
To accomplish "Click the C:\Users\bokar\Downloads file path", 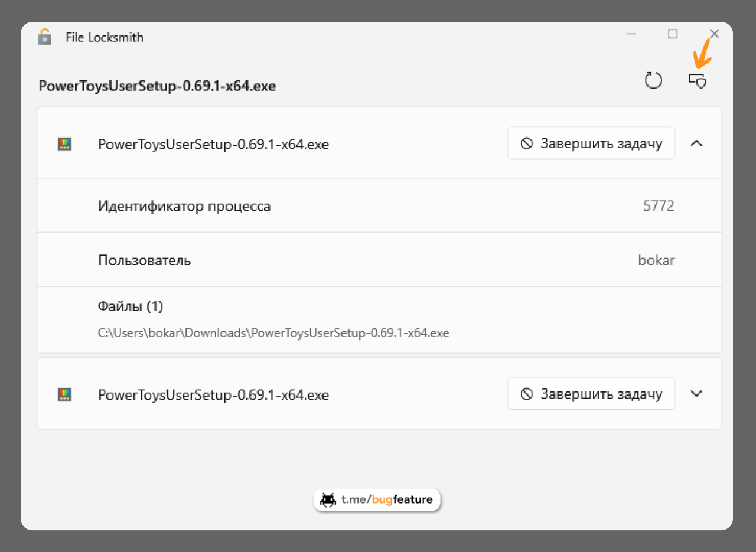I will click(273, 333).
